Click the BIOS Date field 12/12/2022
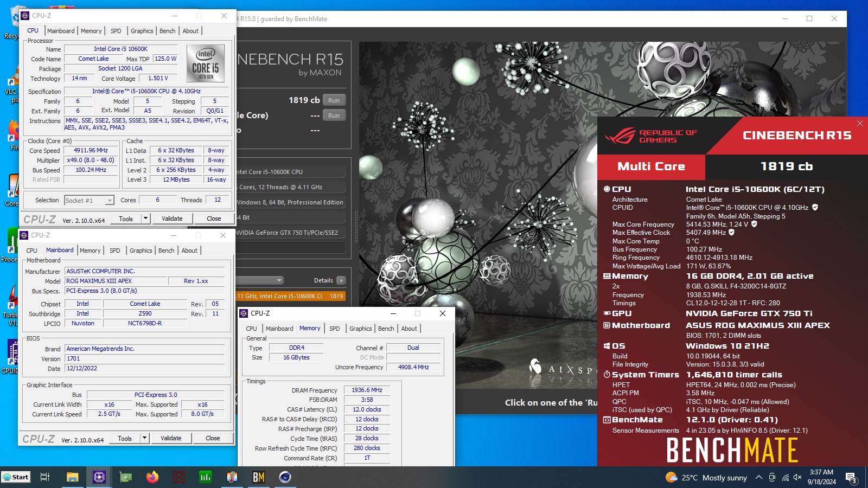 point(145,368)
